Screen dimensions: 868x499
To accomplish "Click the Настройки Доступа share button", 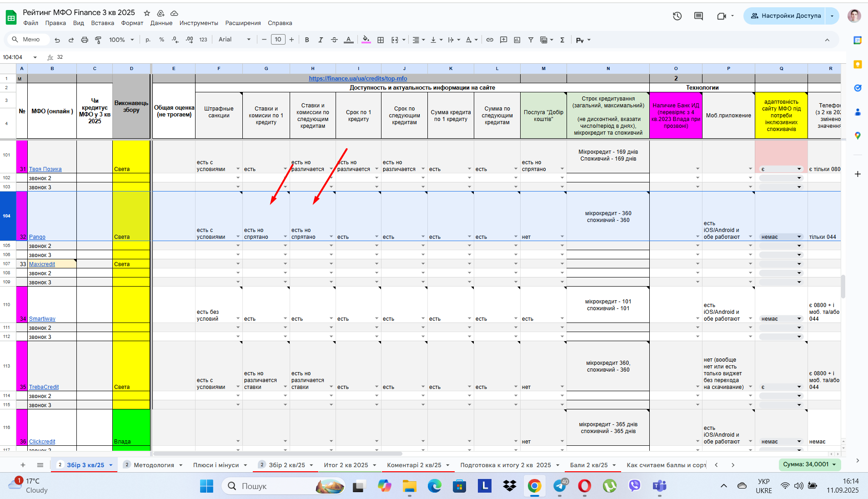I will pos(785,16).
